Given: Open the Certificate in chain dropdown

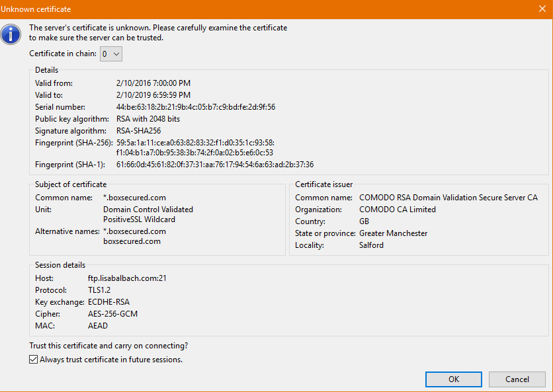Looking at the screenshot, I should coord(111,54).
